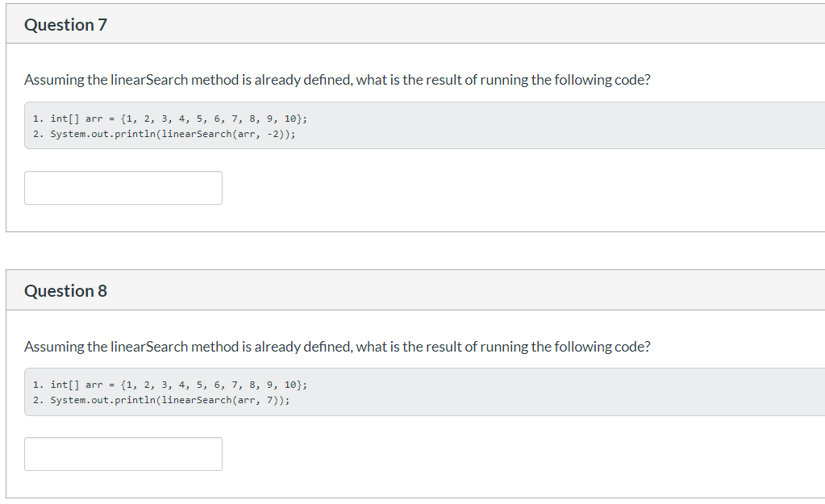Click int[] keyword in Question 7 code
825x504 pixels.
pyautogui.click(x=65, y=119)
